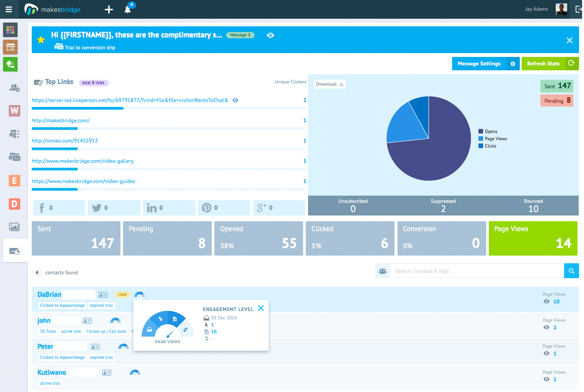The height and width of the screenshot is (392, 584).
Task: Click the red D sidebar icon
Action: 14,204
